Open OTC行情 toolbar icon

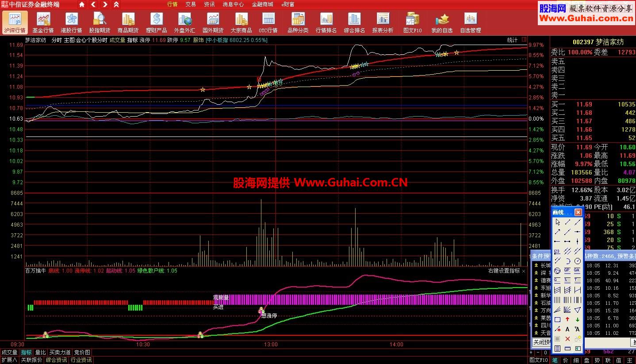pyautogui.click(x=268, y=23)
